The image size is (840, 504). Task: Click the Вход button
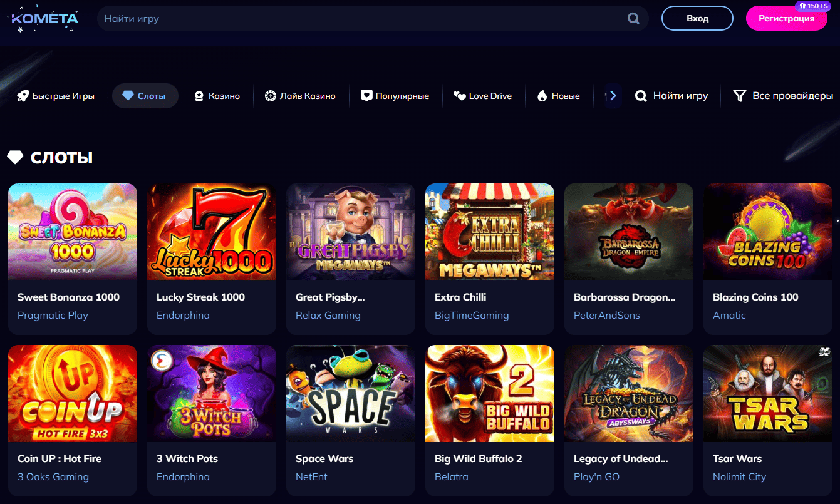[697, 18]
